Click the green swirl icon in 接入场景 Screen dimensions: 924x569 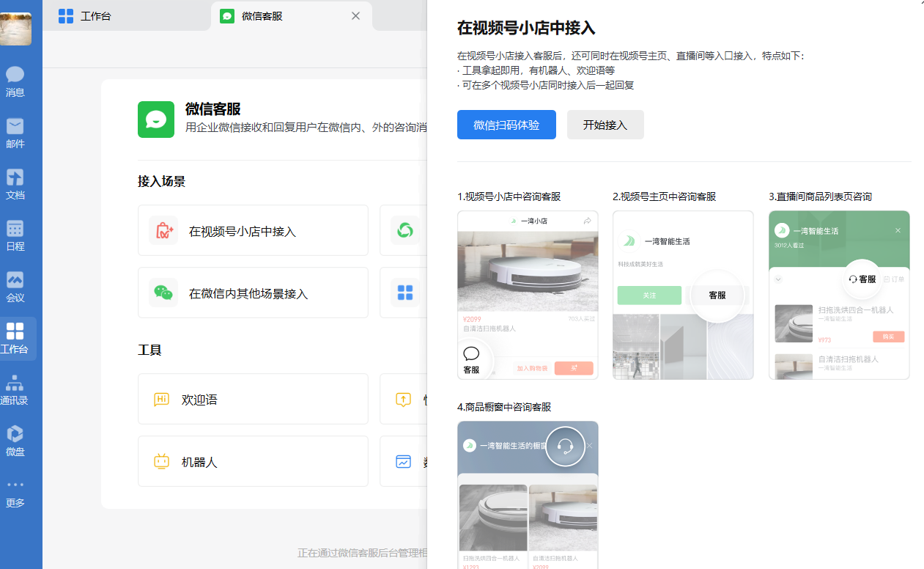[x=404, y=230]
